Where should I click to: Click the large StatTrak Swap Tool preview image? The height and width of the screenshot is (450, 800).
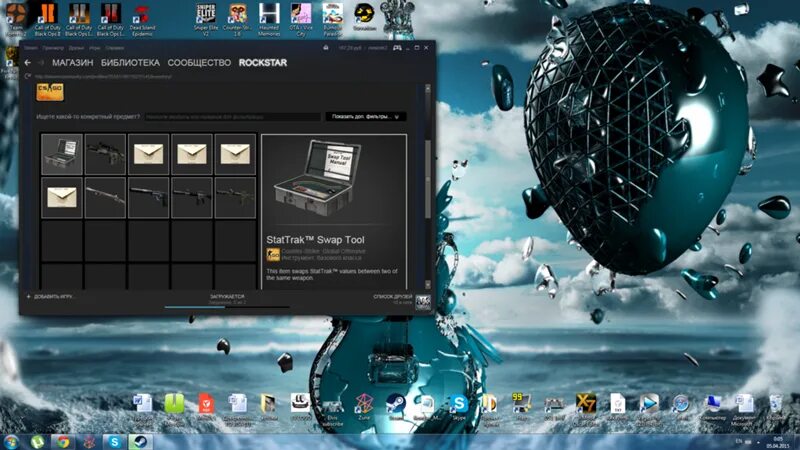pyautogui.click(x=317, y=178)
